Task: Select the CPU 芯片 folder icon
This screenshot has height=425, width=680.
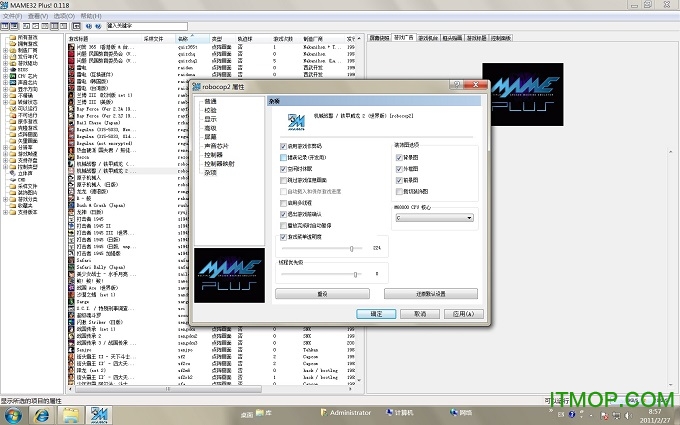Action: click(13, 76)
